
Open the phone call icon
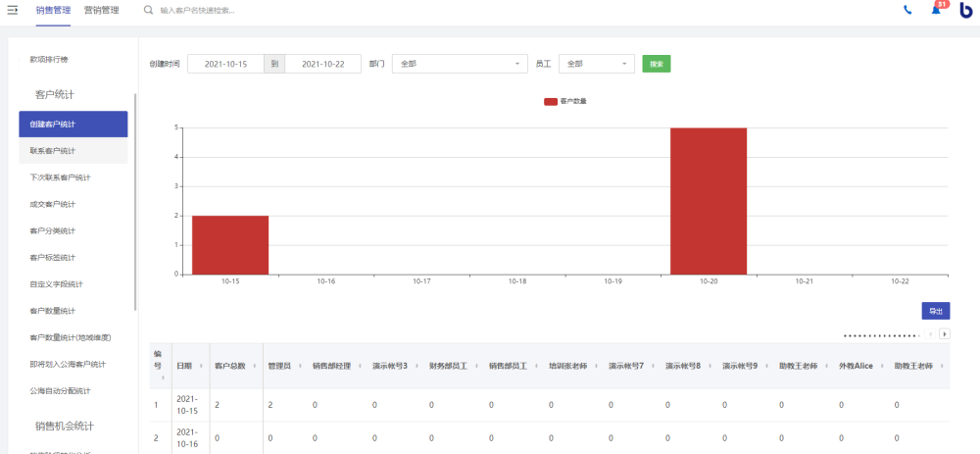907,10
